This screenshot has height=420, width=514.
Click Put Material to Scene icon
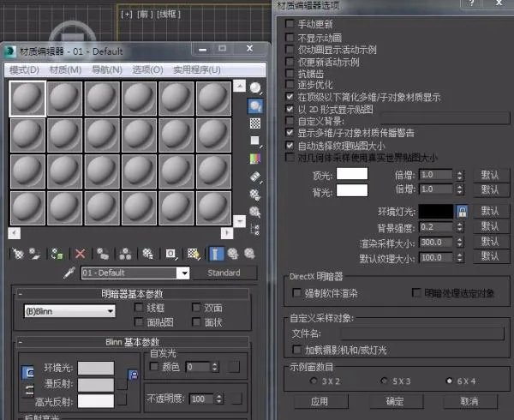pyautogui.click(x=34, y=254)
